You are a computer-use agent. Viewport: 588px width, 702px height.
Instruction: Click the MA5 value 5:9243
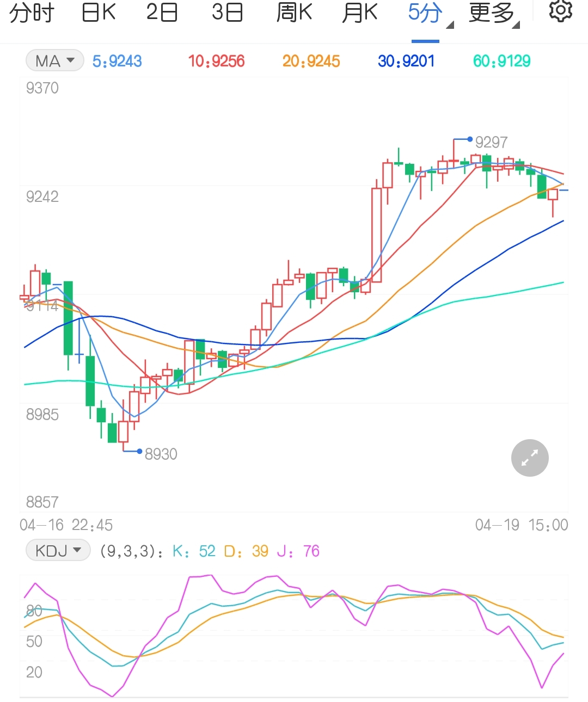(117, 61)
